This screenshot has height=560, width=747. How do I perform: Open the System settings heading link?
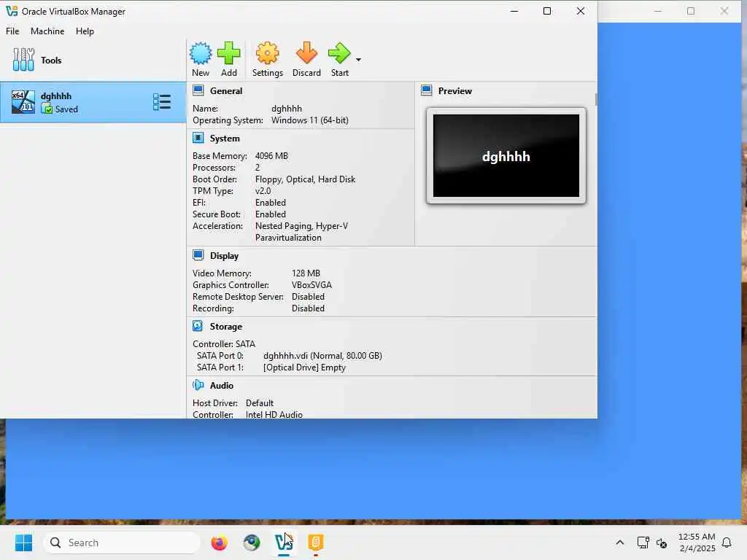[x=225, y=138]
